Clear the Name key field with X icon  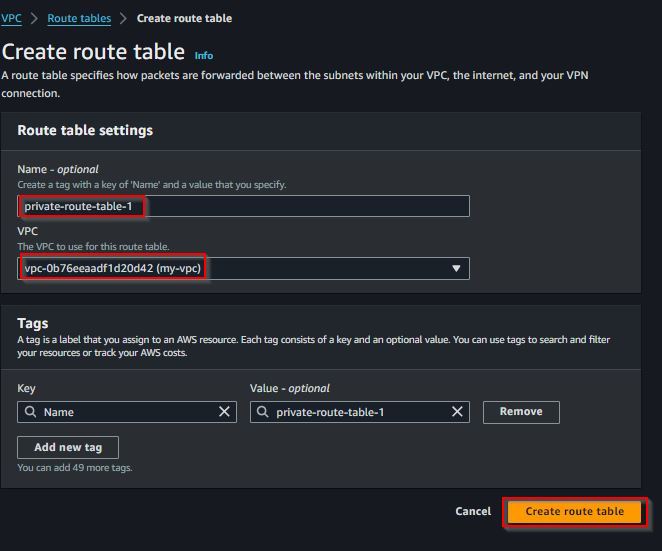click(x=224, y=412)
